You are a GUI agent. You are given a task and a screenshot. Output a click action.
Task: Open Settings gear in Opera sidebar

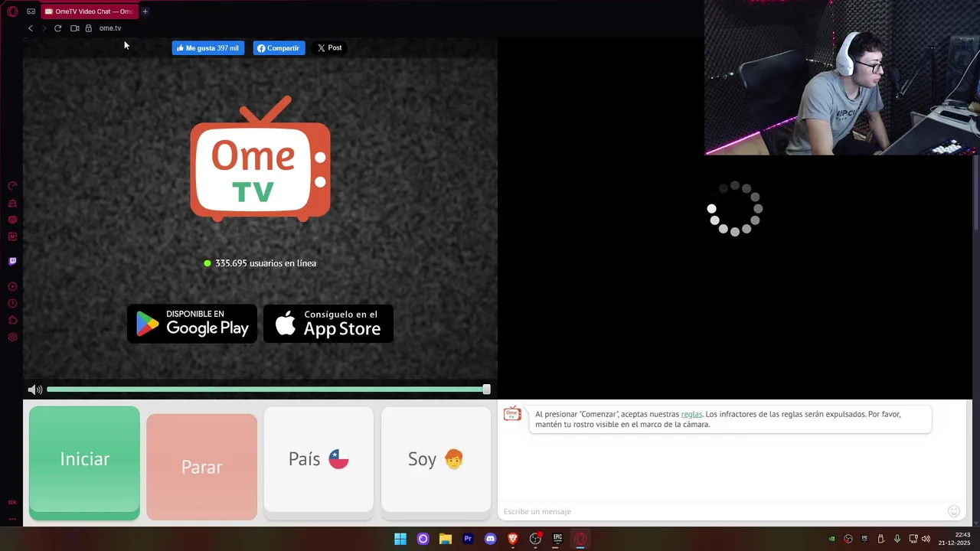[12, 337]
